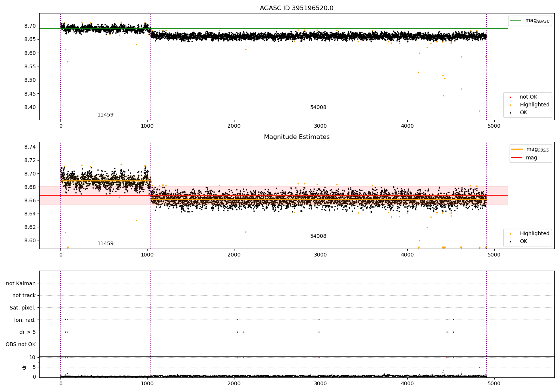
Task: Click the 8.55 y-tick of the top plot
Action: click(x=30, y=66)
